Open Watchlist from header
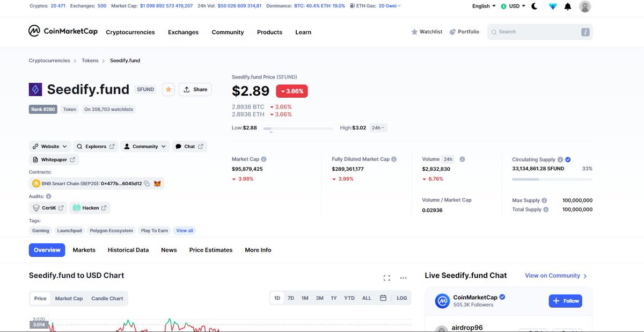The image size is (644, 332). click(427, 32)
